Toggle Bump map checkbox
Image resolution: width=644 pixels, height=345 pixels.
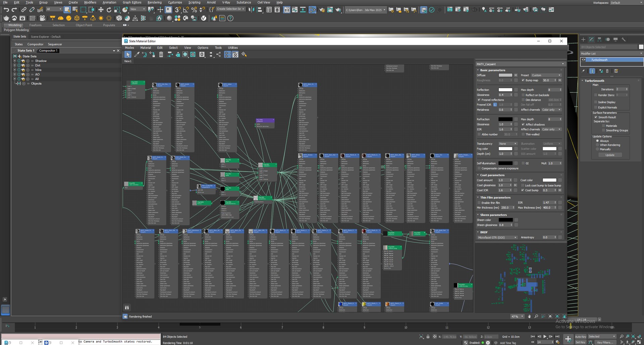pyautogui.click(x=523, y=80)
